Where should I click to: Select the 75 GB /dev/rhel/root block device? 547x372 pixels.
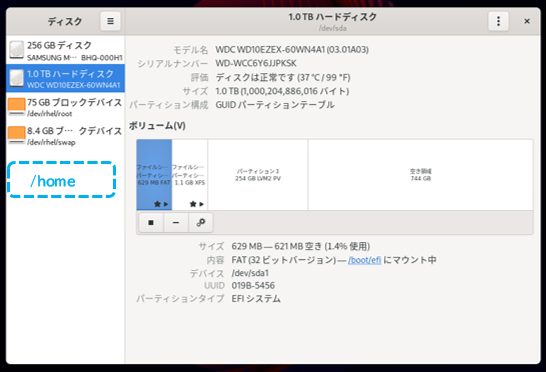pos(65,107)
